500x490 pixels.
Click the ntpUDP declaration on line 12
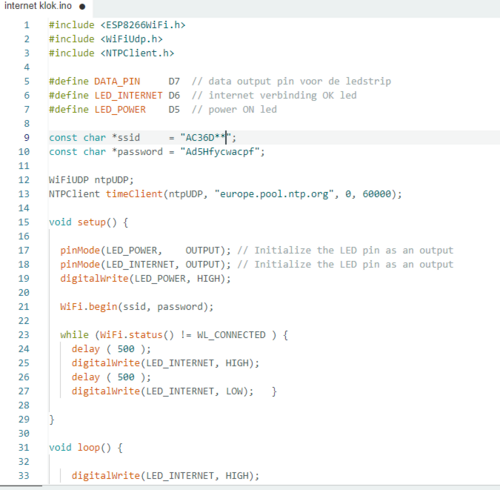click(x=91, y=180)
